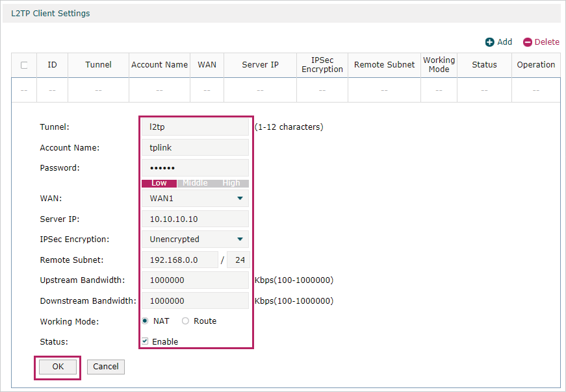
Task: Click the green plus Add icon
Action: [489, 42]
